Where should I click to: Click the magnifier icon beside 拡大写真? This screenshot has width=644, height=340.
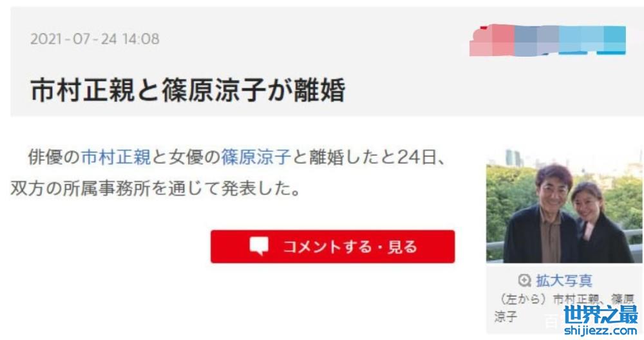524,281
